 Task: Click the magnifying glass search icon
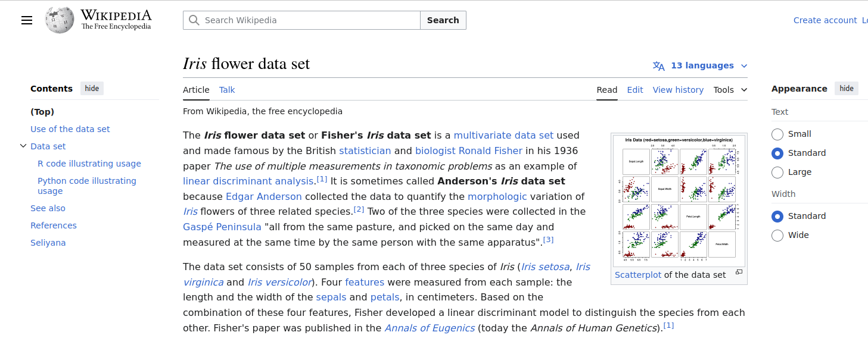click(x=194, y=20)
